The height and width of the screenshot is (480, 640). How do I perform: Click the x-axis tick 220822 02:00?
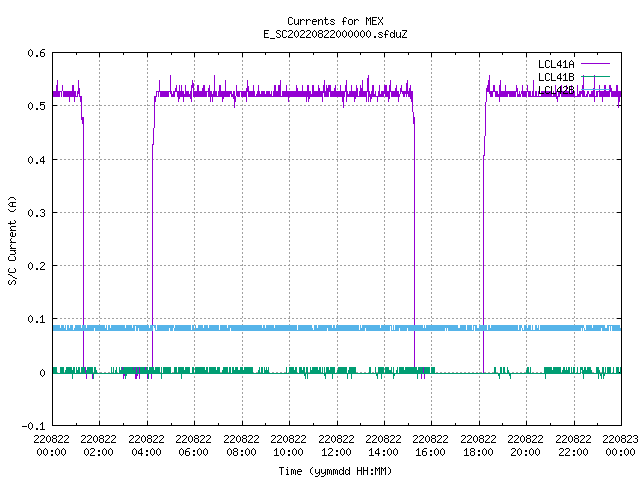(98, 446)
